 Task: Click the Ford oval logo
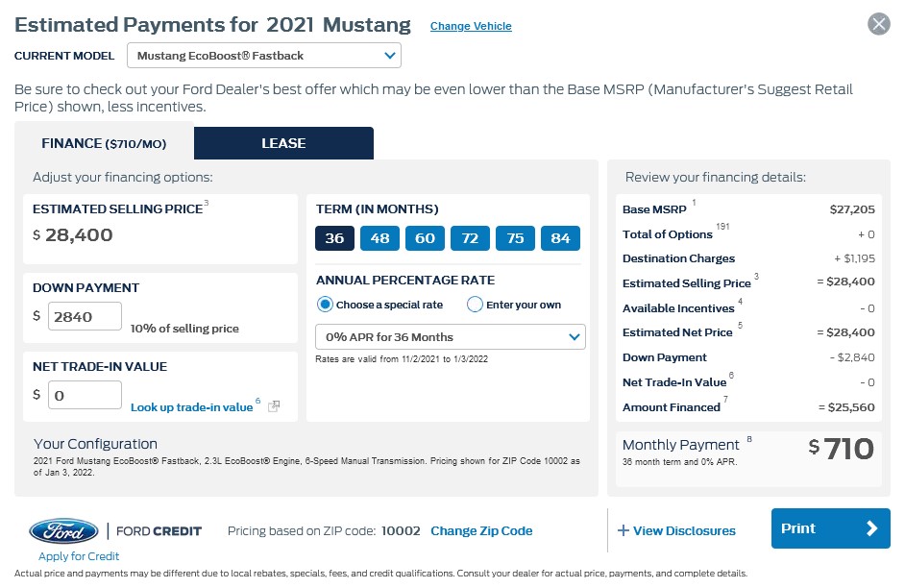(x=64, y=531)
